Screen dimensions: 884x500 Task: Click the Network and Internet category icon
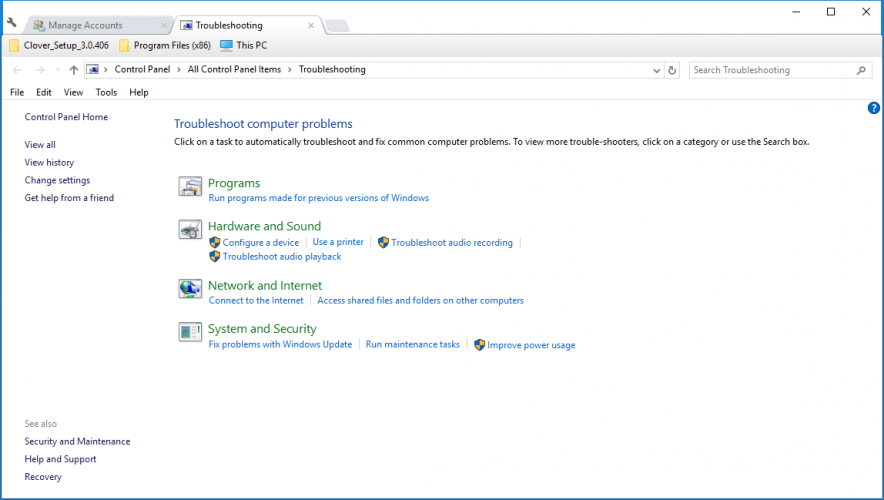coord(190,289)
